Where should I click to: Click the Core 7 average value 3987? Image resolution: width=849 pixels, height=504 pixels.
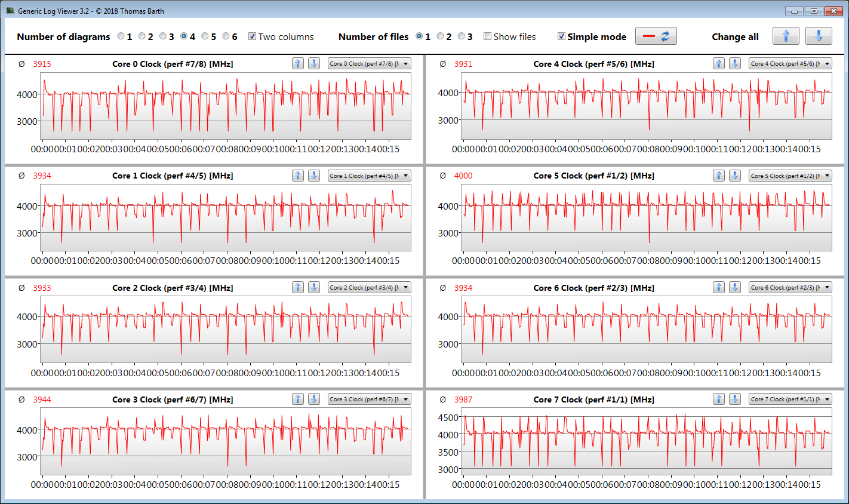click(x=463, y=399)
